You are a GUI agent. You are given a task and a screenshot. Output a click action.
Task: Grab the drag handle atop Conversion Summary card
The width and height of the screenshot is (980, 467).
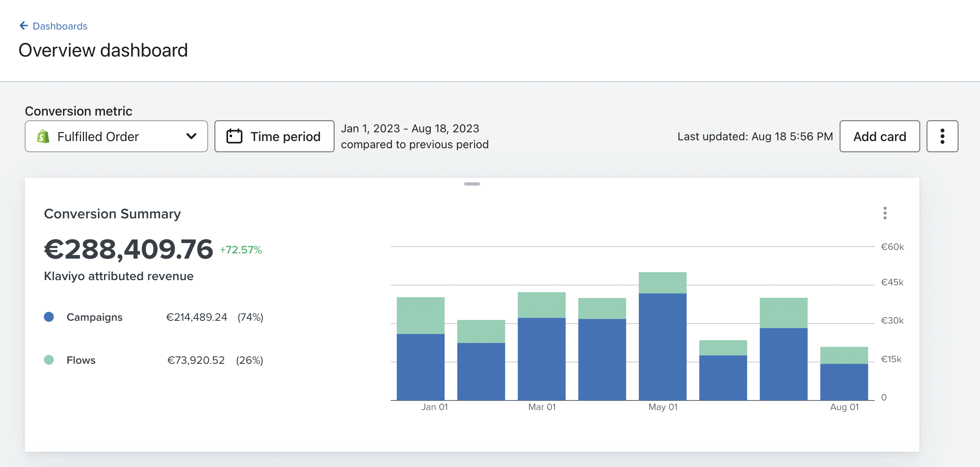[x=472, y=184]
